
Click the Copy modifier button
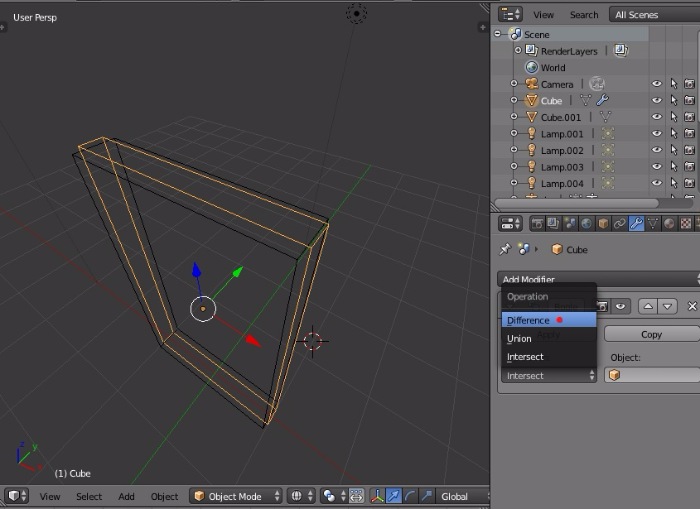pos(651,334)
